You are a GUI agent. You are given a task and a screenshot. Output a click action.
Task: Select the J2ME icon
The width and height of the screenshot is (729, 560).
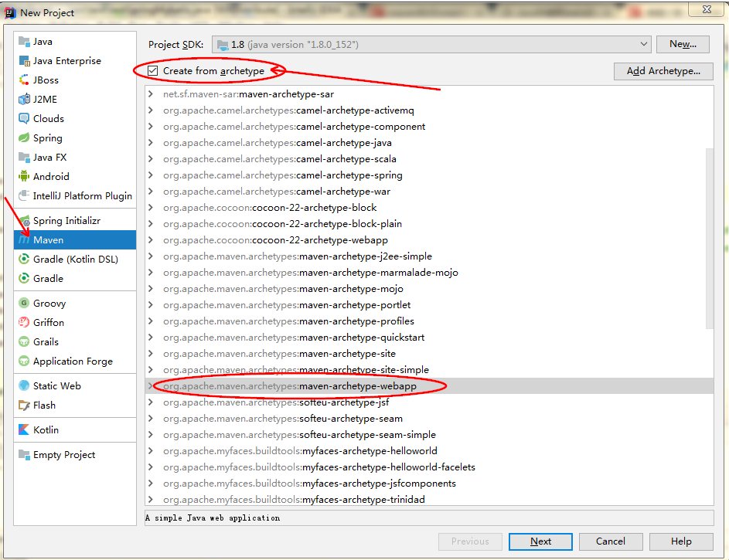[x=24, y=100]
